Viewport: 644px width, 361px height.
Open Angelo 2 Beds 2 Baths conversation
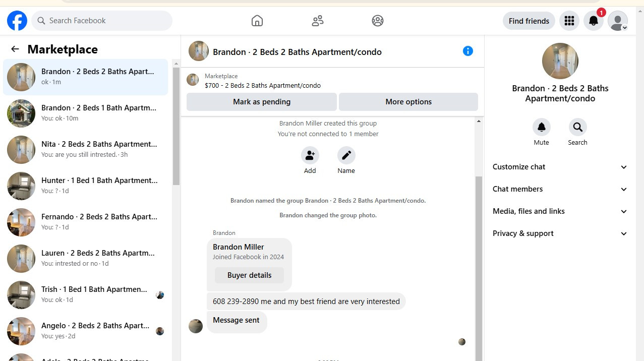[x=86, y=331]
